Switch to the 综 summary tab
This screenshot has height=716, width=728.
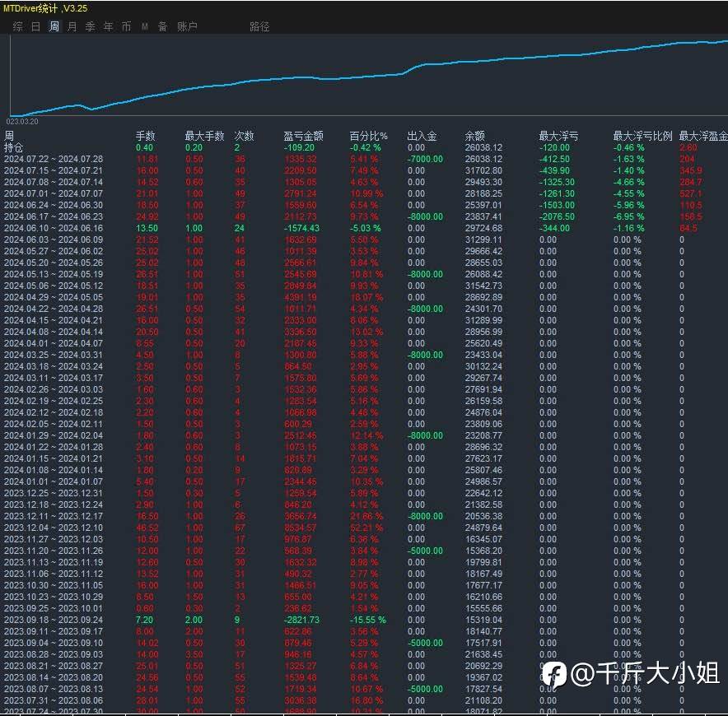click(x=17, y=26)
